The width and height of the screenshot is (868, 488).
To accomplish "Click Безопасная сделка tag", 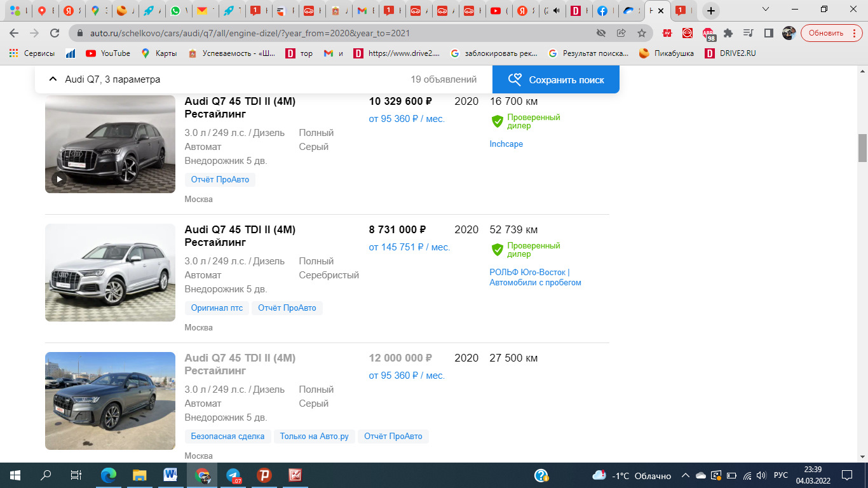I will point(227,437).
